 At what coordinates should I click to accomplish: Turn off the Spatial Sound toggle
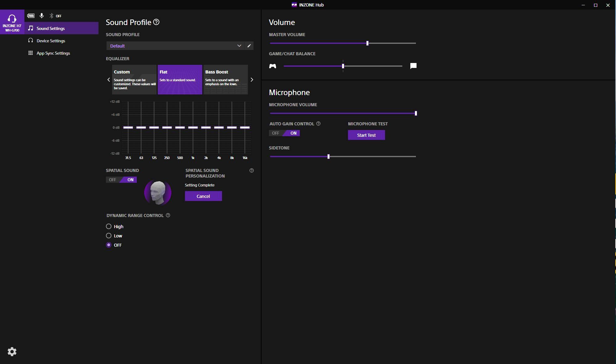pyautogui.click(x=113, y=180)
